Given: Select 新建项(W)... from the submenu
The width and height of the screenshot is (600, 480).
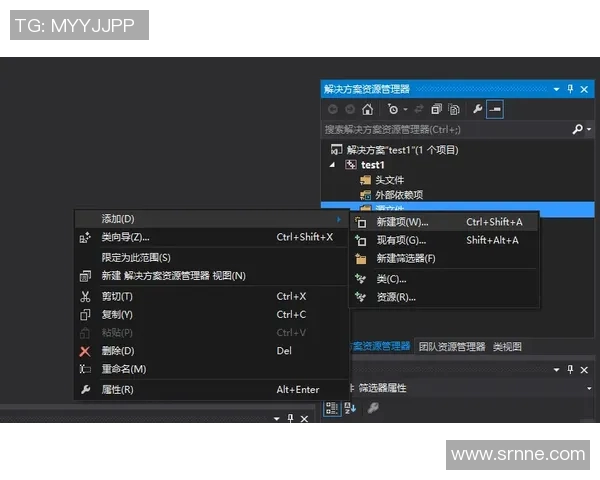Looking at the screenshot, I should [402, 222].
